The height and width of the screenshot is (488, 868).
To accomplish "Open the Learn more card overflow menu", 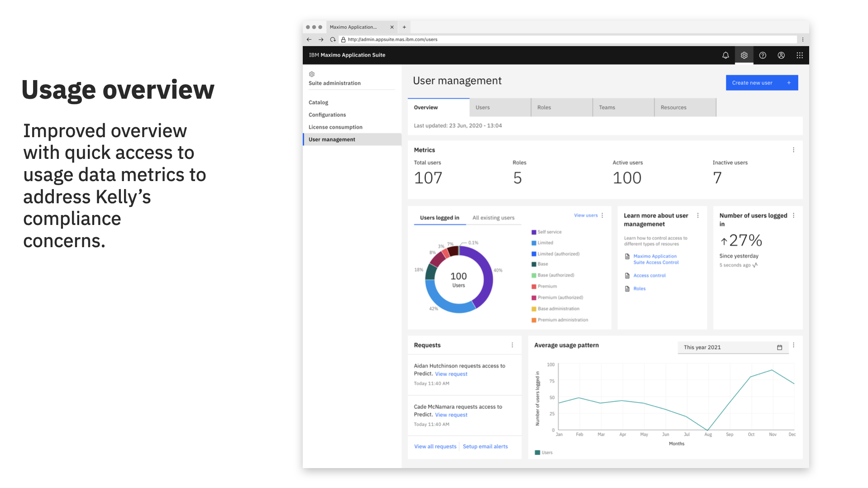I will tap(698, 215).
